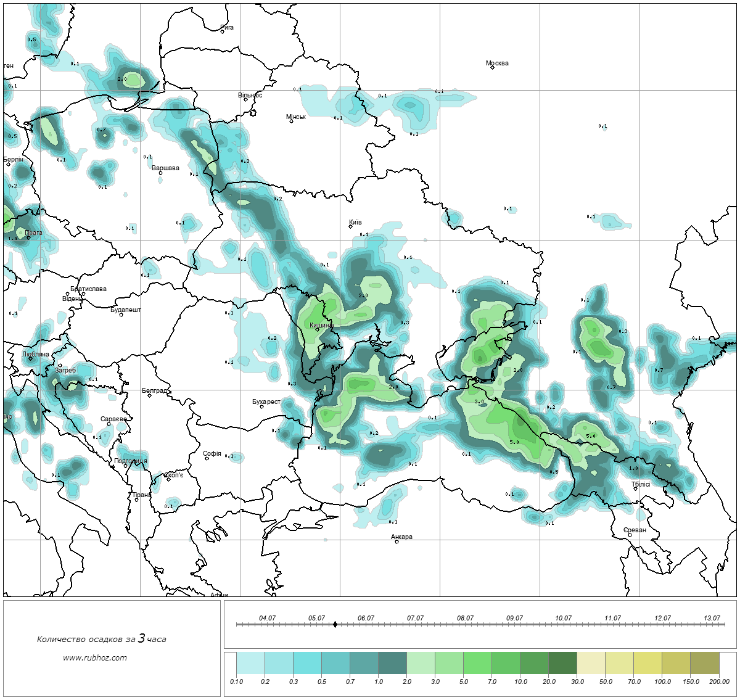Viewport: 740px width, 700px height.
Task: Jump to 09.07 on the timeline
Action: pos(514,618)
